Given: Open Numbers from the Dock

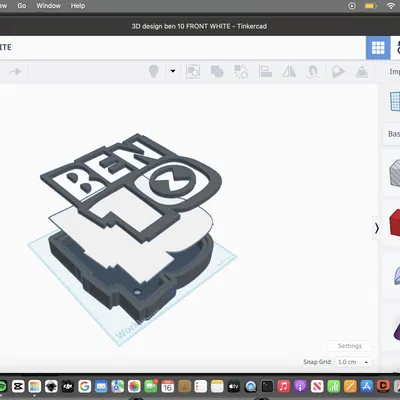Looking at the screenshot, I should 333,387.
